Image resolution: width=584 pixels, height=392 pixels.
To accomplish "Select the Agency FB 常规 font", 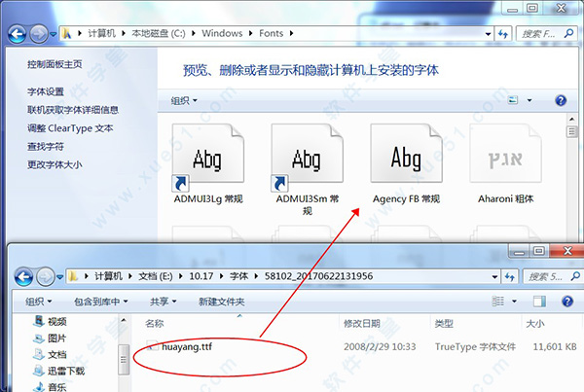I will coord(406,158).
